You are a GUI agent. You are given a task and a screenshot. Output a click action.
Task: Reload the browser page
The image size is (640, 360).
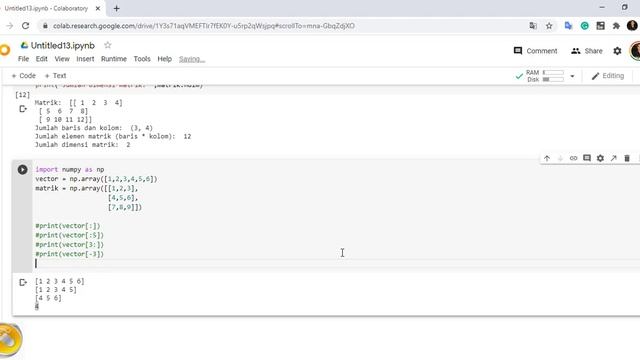coord(25,26)
